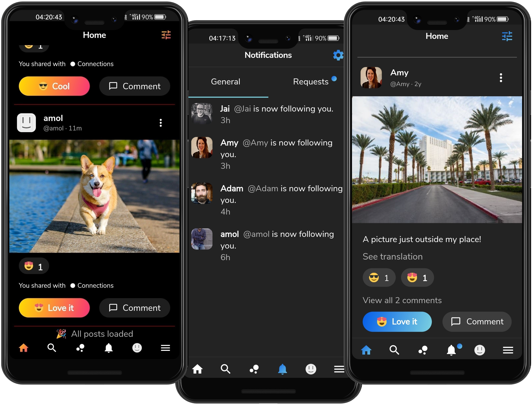Screen dimensions: 532x404
Task: Tap the orange home icon on left phone
Action: pyautogui.click(x=24, y=348)
